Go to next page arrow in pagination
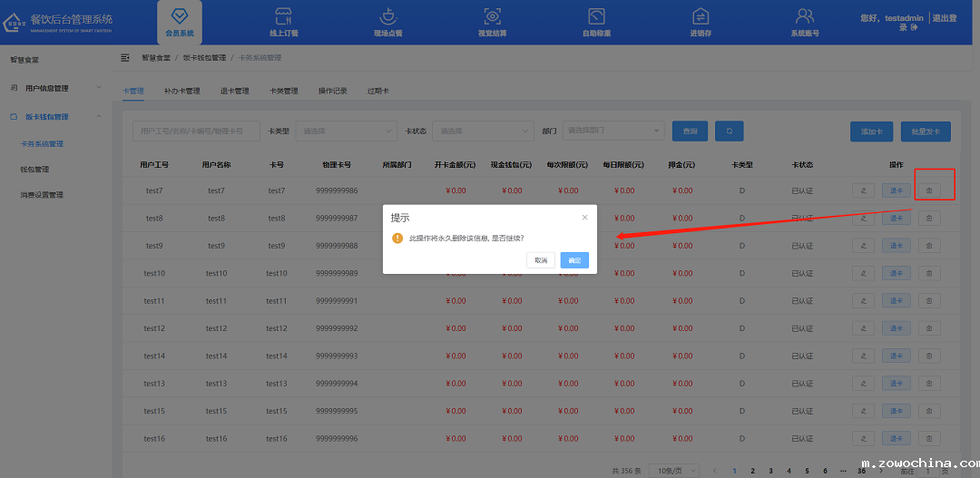980x478 pixels. pyautogui.click(x=880, y=471)
